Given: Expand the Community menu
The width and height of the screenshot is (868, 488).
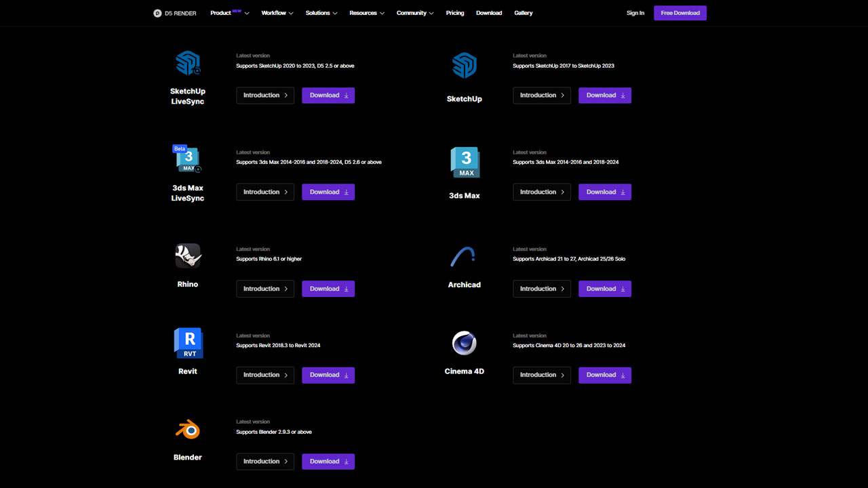Looking at the screenshot, I should click(x=415, y=13).
